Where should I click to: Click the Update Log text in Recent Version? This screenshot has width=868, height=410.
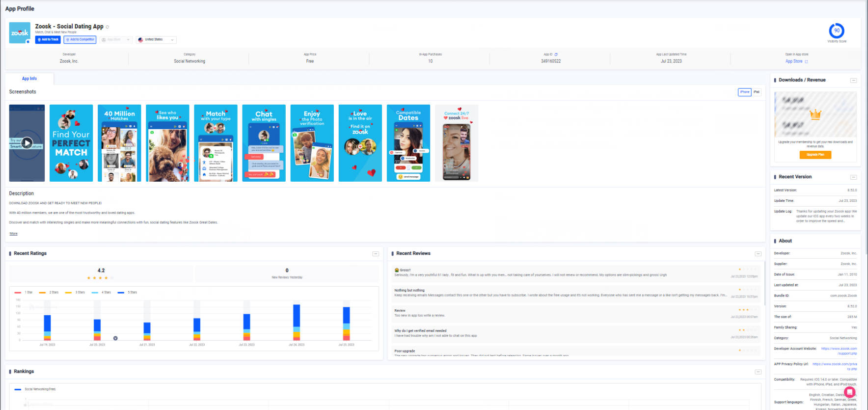click(826, 216)
